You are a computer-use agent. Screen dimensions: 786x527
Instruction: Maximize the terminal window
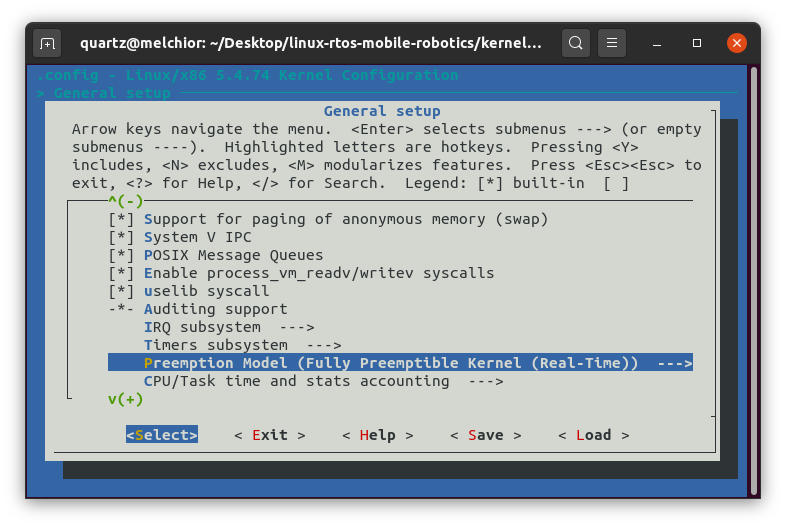697,43
